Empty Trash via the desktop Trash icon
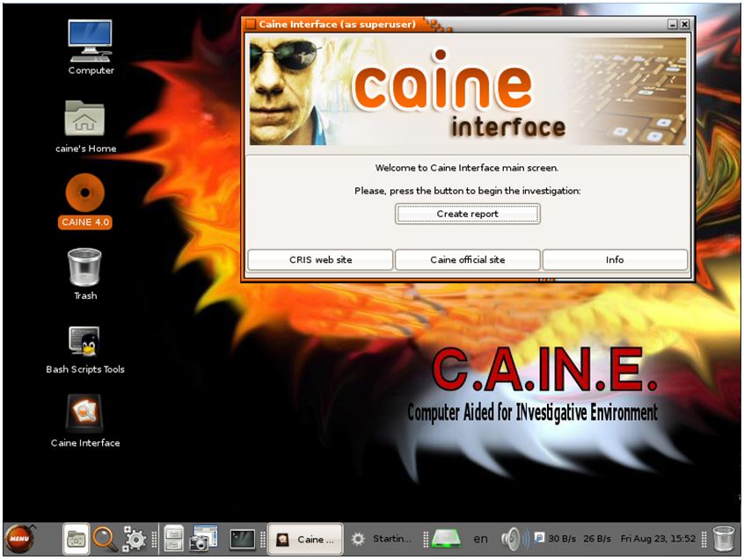This screenshot has height=560, width=744. point(84,268)
